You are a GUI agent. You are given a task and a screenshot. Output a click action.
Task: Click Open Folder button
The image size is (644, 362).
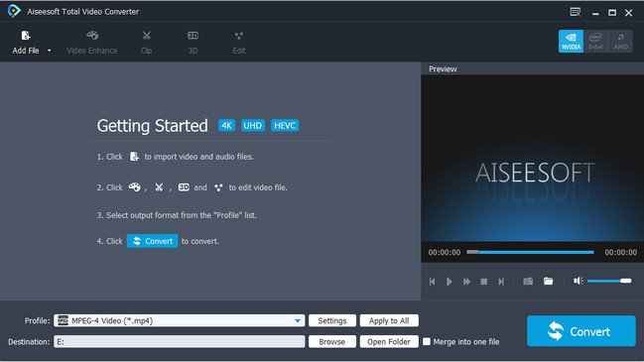(x=389, y=341)
